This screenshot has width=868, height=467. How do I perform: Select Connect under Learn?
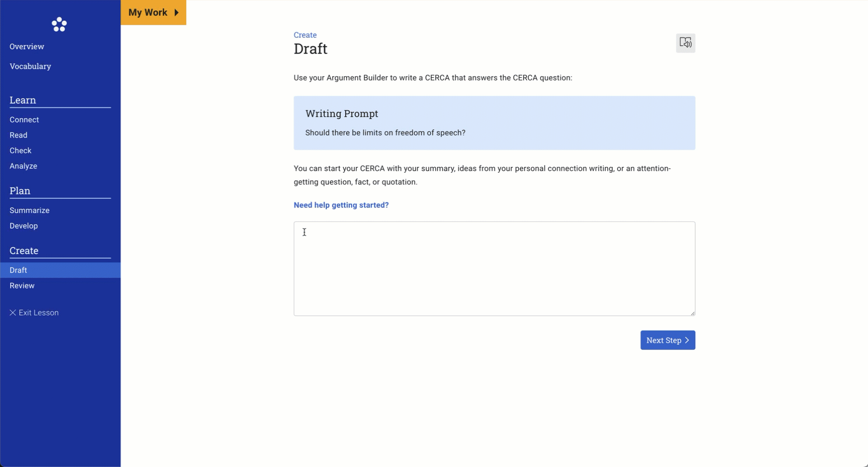click(x=24, y=120)
